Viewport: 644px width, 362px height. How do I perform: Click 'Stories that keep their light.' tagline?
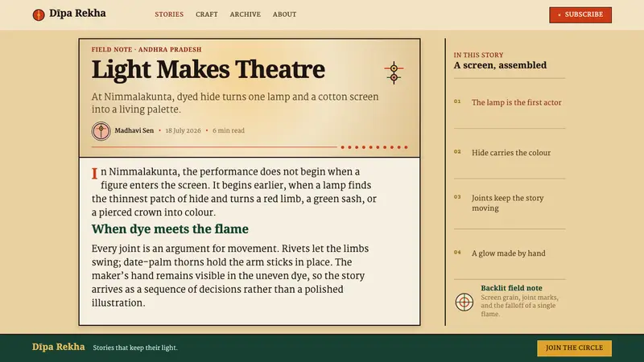pyautogui.click(x=135, y=348)
